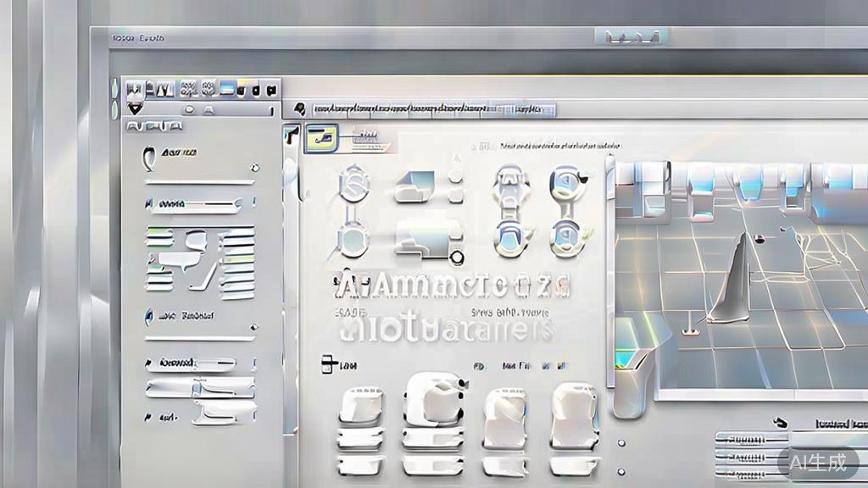Expand the info disclosure next to the description text
This screenshot has width=868, height=488.
click(x=474, y=144)
